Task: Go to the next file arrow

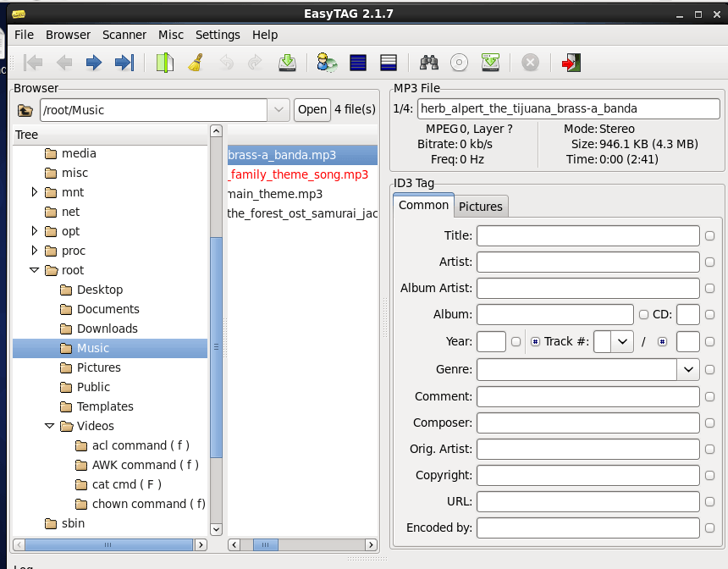Action: pyautogui.click(x=94, y=63)
